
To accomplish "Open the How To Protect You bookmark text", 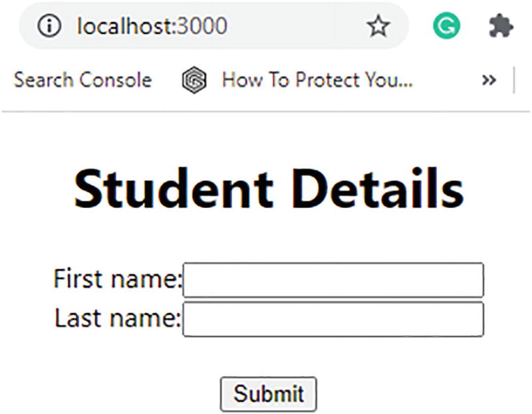I will 317,80.
